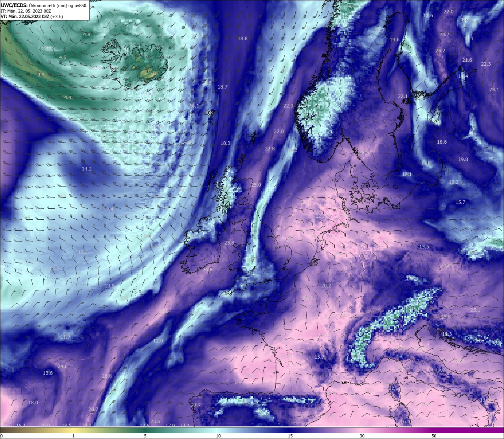
Task: Click the 11.6 value label
Action: (x=428, y=16)
